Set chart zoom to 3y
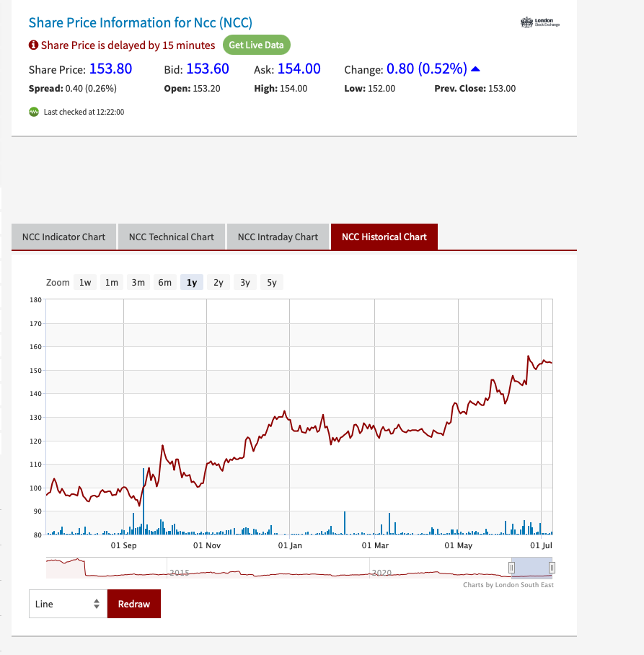Screen dimensions: 644x655 [x=245, y=282]
